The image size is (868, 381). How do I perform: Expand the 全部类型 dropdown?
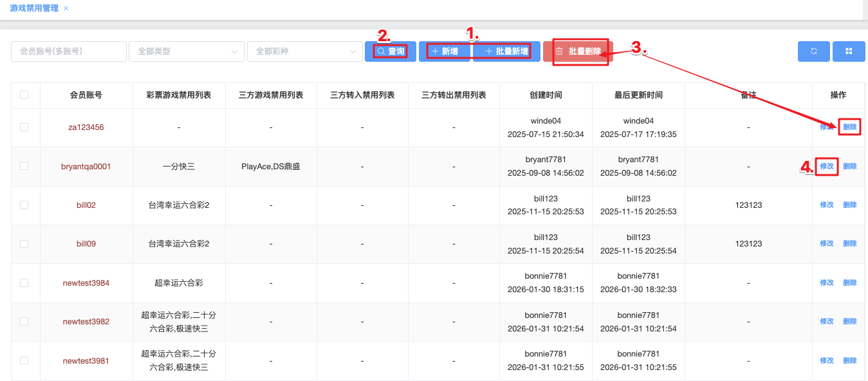[186, 51]
